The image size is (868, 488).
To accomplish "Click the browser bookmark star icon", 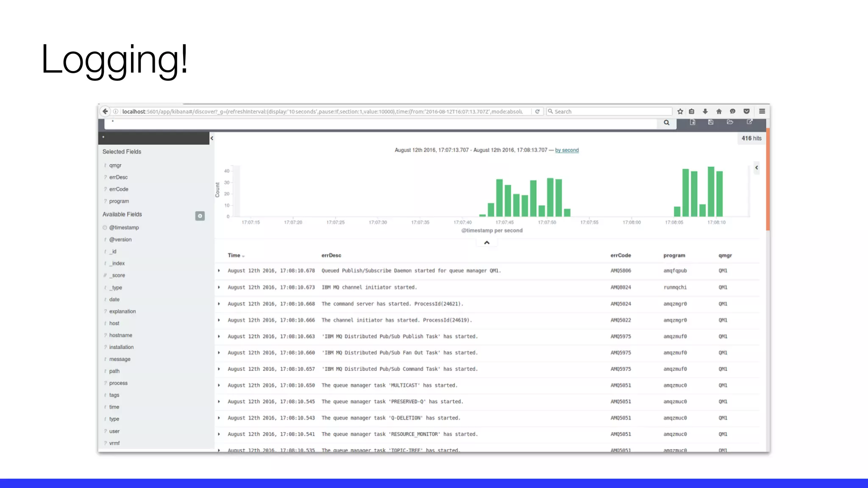I will [x=680, y=111].
